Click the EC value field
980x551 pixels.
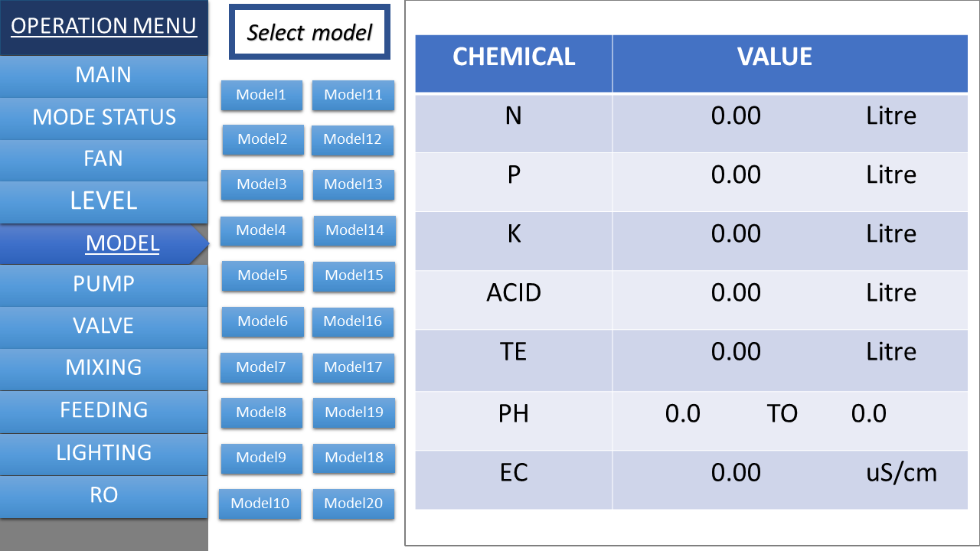(x=736, y=472)
